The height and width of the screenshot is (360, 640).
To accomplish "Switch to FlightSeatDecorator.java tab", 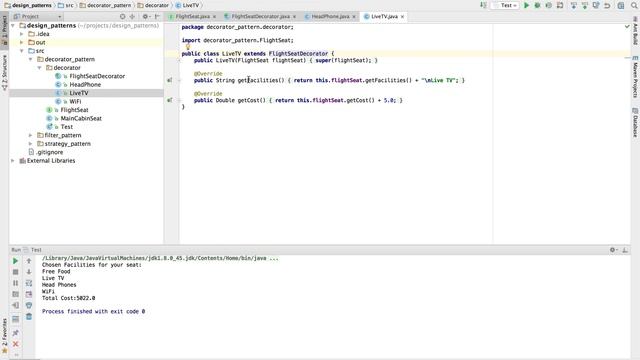I will (260, 17).
